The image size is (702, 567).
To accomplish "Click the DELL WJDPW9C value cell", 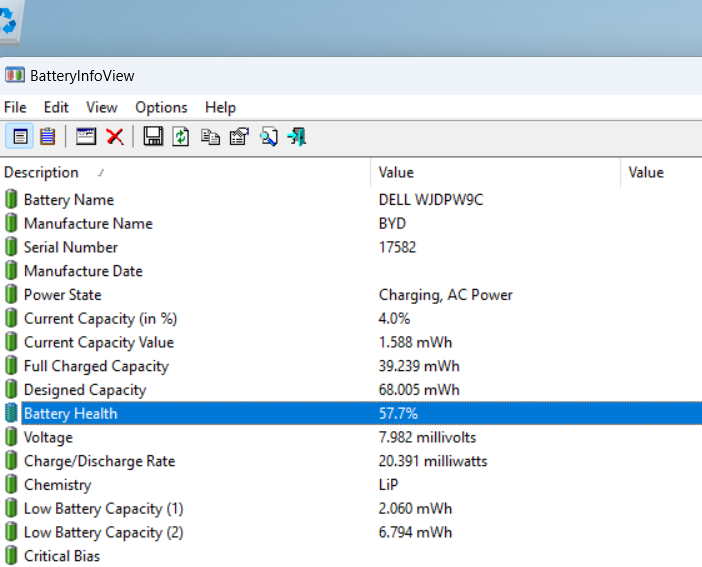I will coord(431,199).
